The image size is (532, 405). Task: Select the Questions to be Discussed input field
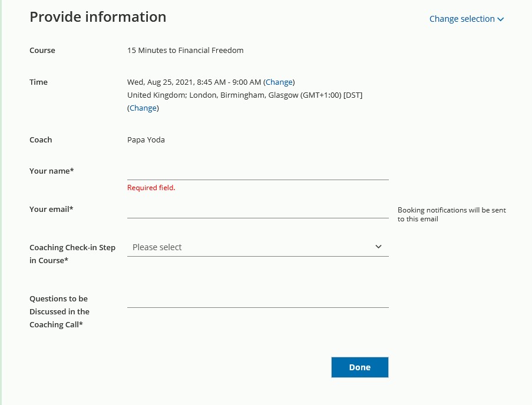pos(257,299)
